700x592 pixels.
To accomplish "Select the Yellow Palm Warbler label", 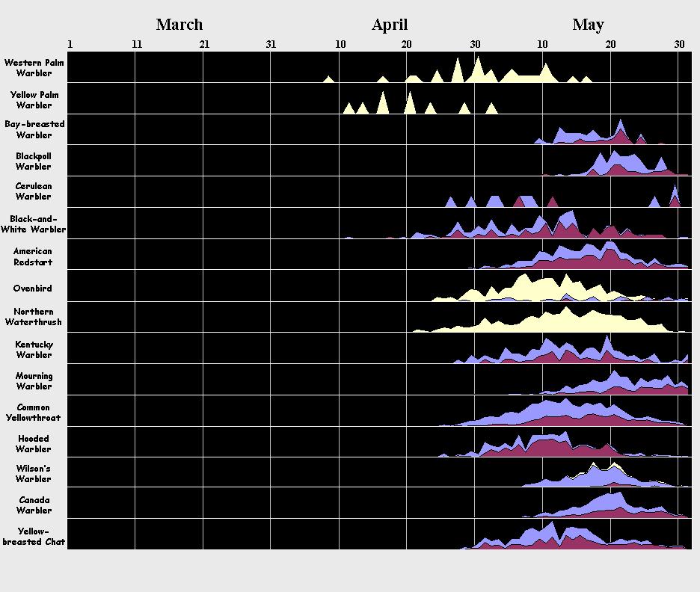I will point(34,100).
